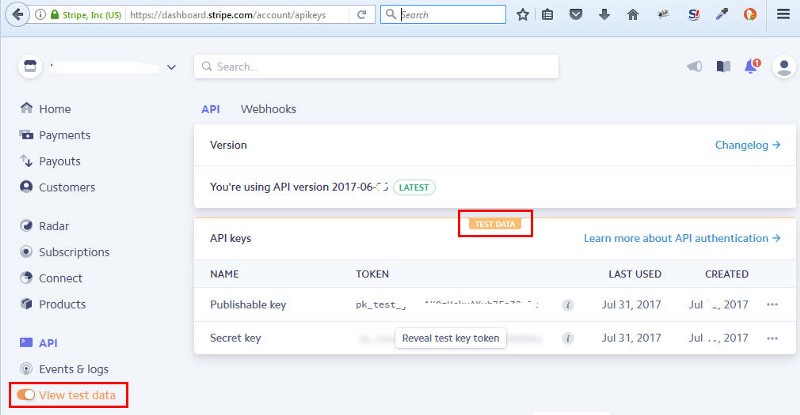
Task: Click the green padlock security icon
Action: [x=55, y=15]
